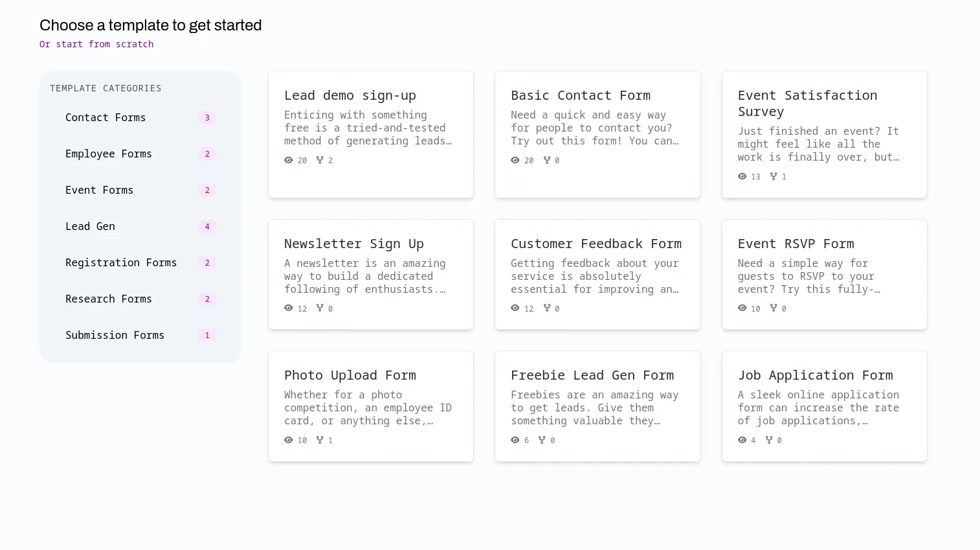Select the Submission Forms category

115,335
